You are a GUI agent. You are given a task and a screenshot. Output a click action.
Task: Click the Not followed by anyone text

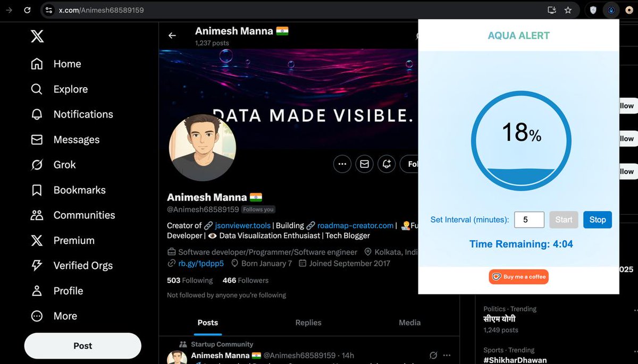[226, 295]
